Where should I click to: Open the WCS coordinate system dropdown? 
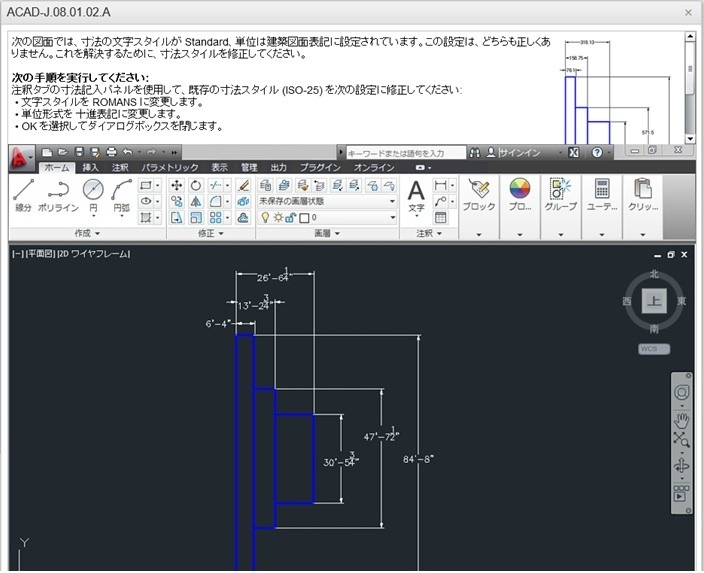click(654, 349)
